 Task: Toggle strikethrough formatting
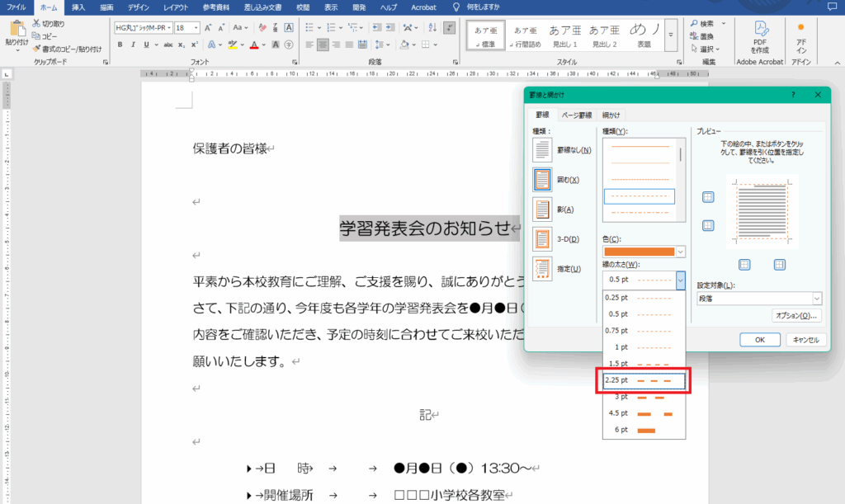tap(168, 45)
